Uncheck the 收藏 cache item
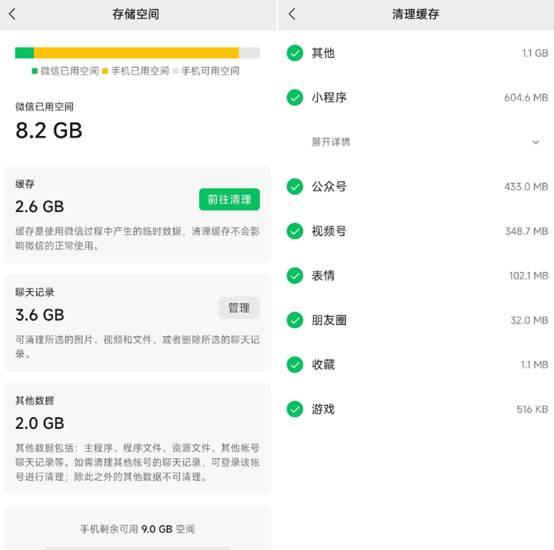This screenshot has width=554, height=550. 295,365
